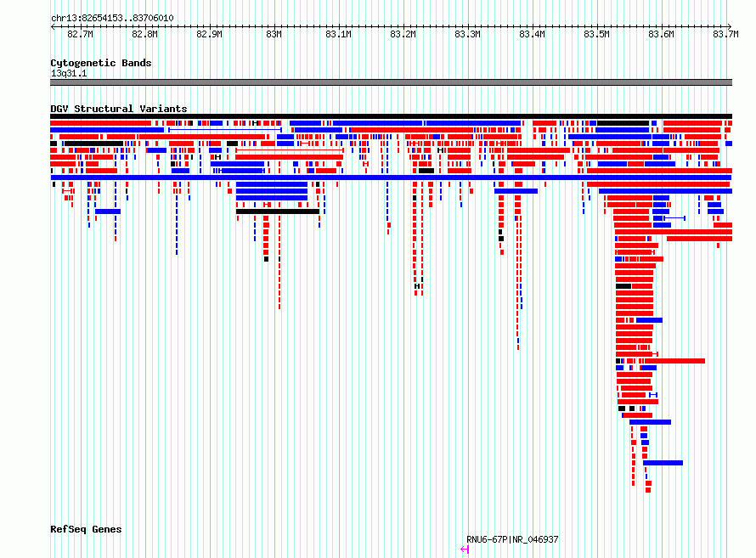The image size is (756, 558).
Task: Click the RNU6-67P|NR_046937 gene label
Action: pyautogui.click(x=512, y=539)
